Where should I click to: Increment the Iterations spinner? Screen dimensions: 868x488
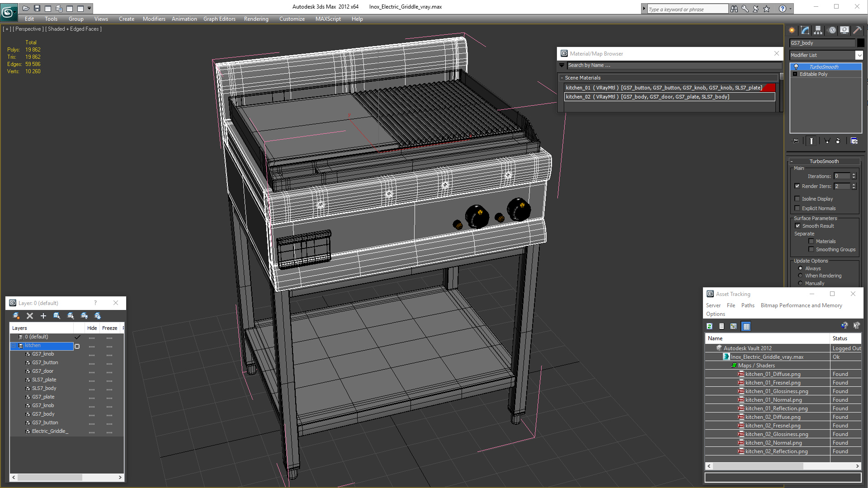coord(854,174)
